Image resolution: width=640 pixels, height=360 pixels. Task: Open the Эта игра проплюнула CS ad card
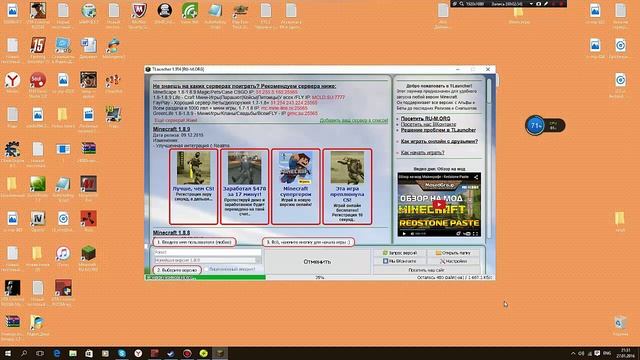point(347,187)
